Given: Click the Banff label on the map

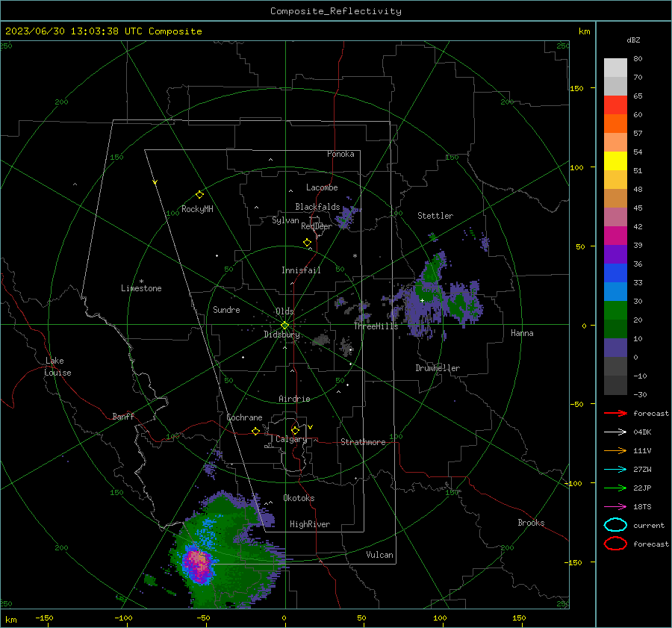Looking at the screenshot, I should pyautogui.click(x=123, y=416).
